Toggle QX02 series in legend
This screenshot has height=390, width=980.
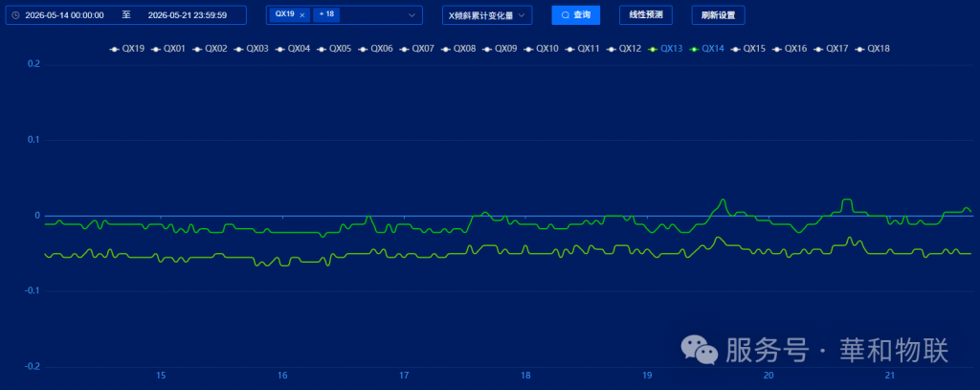coord(210,48)
